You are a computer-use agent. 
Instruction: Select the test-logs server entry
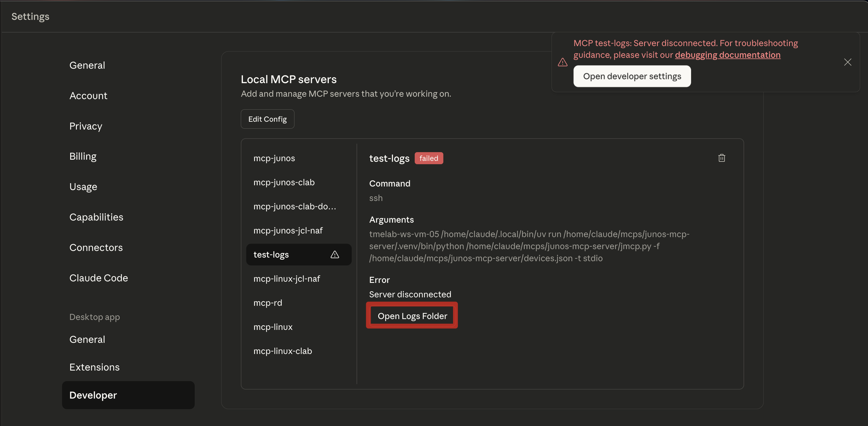click(x=299, y=255)
